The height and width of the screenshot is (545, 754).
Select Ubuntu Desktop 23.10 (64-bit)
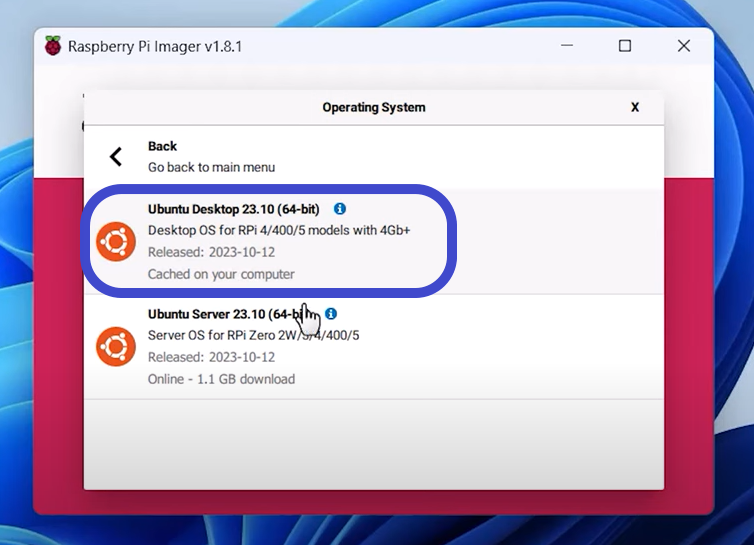click(374, 241)
